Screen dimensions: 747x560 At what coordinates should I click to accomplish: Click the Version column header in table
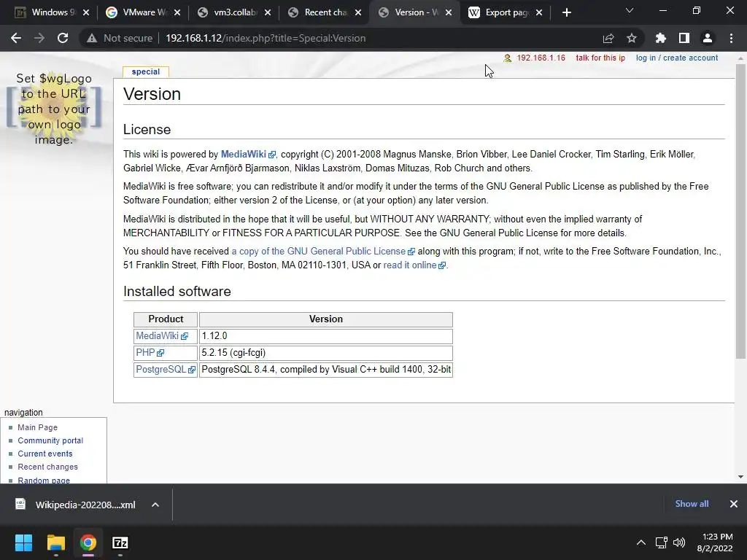click(x=326, y=319)
